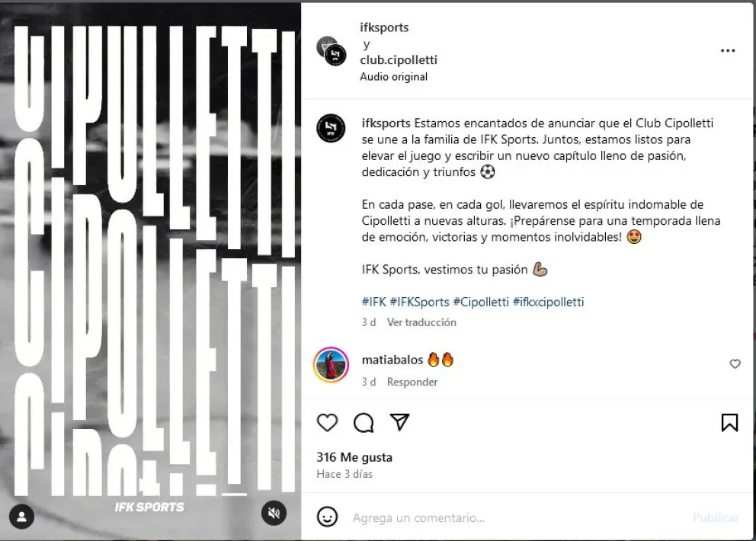Click Responder on matiabalos's comment
Viewport: 756px width, 541px height.
pos(412,382)
